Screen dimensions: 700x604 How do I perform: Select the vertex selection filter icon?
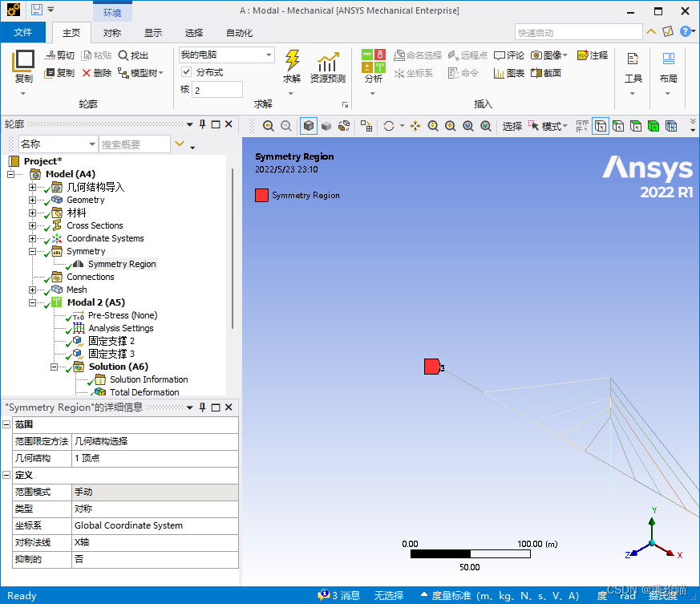pos(601,126)
